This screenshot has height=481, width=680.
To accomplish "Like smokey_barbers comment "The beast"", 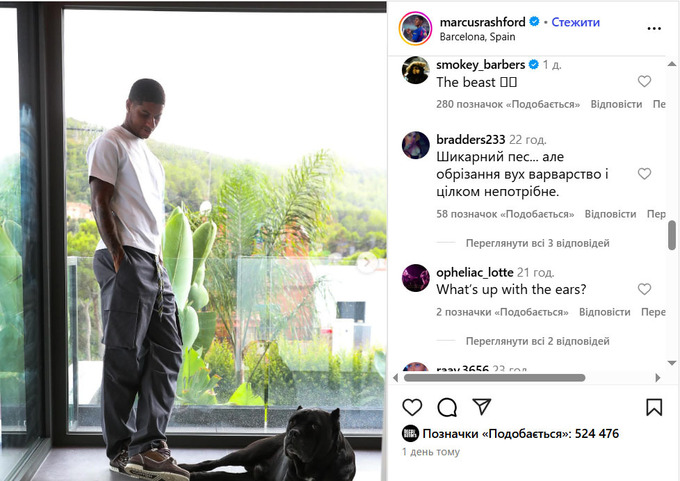I will point(644,81).
